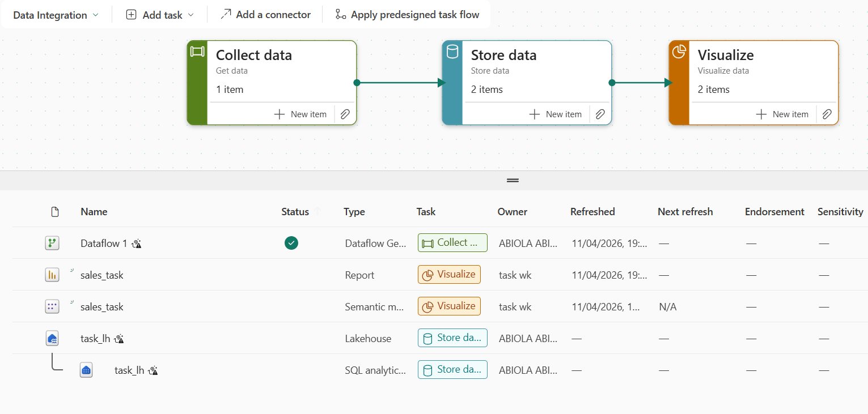Click Add a connector

[x=265, y=15]
